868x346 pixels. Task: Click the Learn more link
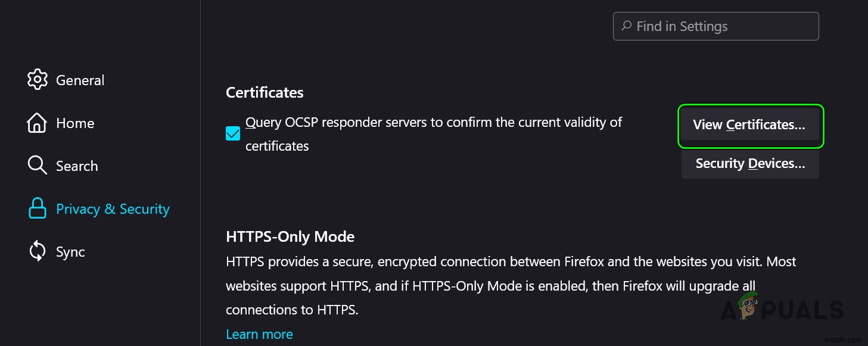pyautogui.click(x=259, y=334)
